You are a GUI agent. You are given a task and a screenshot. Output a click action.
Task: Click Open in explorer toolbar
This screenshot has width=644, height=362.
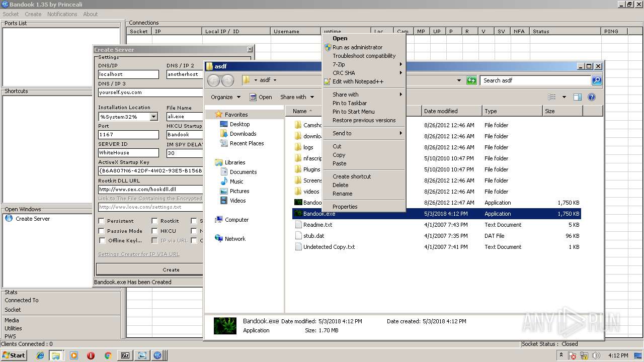coord(261,97)
